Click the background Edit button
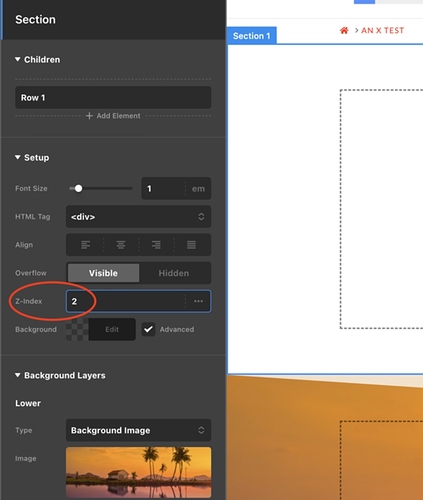Viewport: 423px width, 500px height. [x=112, y=329]
